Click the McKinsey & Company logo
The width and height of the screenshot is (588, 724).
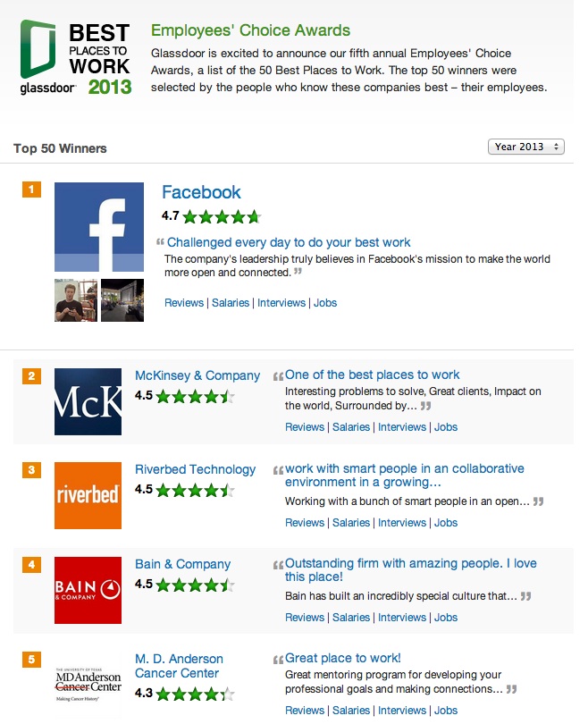click(88, 401)
